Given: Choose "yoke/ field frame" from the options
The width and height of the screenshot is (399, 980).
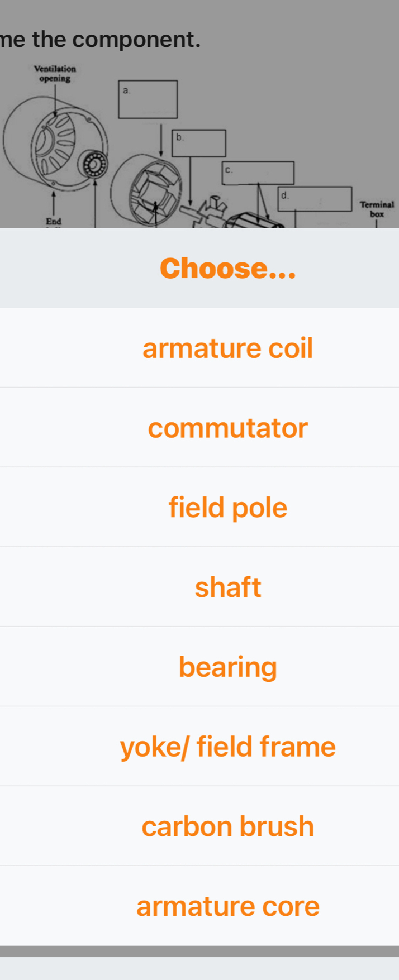Looking at the screenshot, I should click(227, 747).
